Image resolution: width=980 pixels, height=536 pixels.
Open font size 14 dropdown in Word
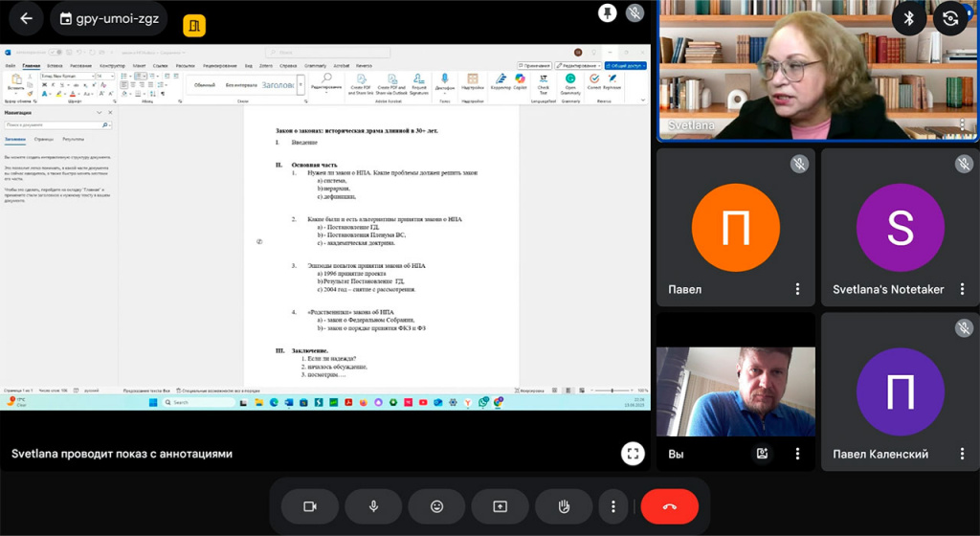click(x=113, y=77)
